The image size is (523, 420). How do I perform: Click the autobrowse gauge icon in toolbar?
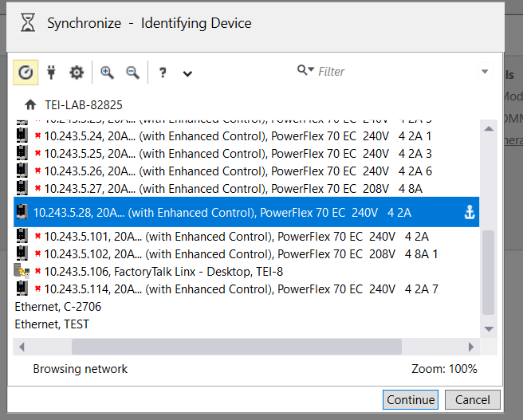[x=26, y=73]
